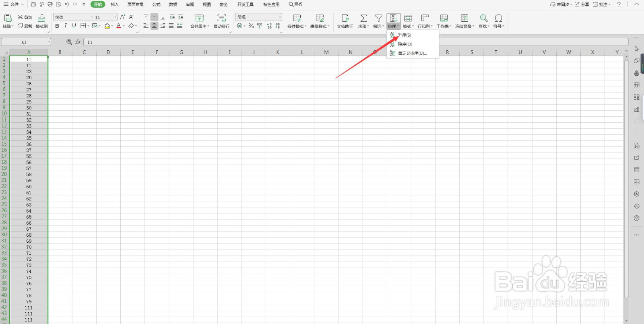Viewport: 644px width, 324px height.
Task: Click the 复制 copy button
Action: click(25, 26)
